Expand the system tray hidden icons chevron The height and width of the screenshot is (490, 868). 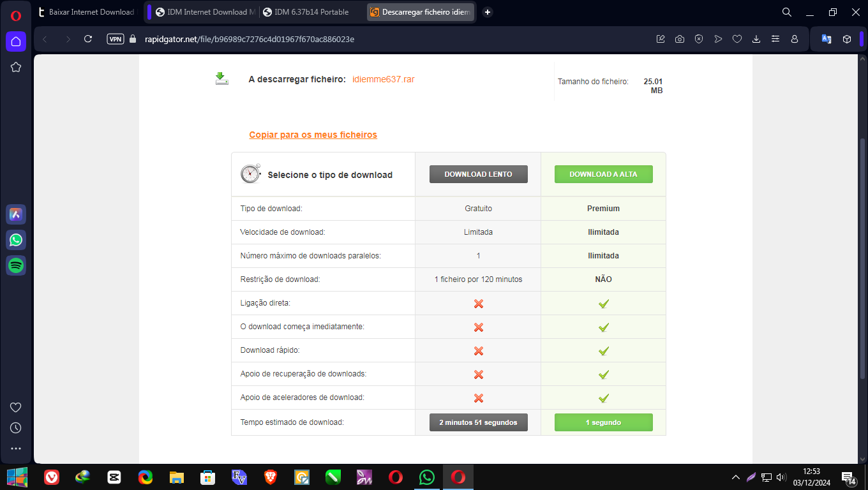coord(735,477)
